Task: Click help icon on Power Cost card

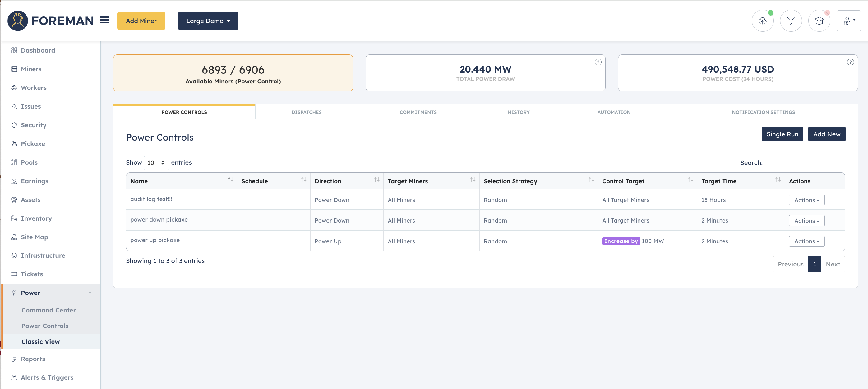Action: (x=850, y=62)
